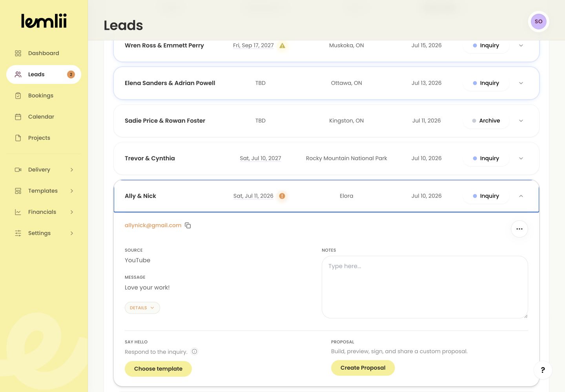Expand the Elena Sanders & Adrian Powell row

coord(521,83)
